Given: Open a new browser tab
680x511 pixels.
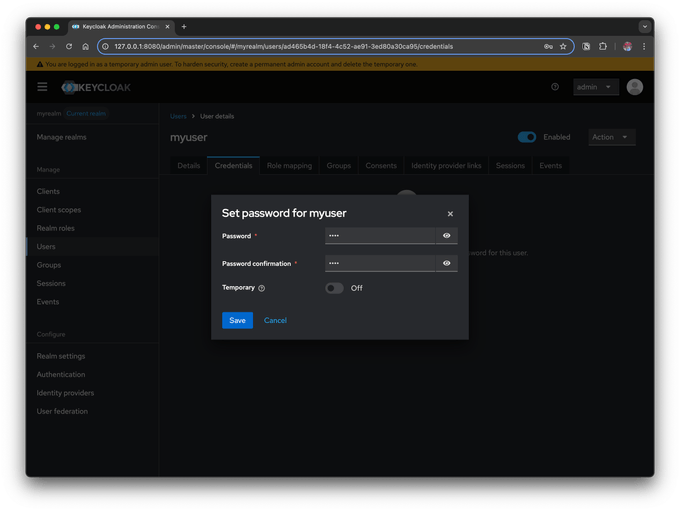Looking at the screenshot, I should coord(184,26).
